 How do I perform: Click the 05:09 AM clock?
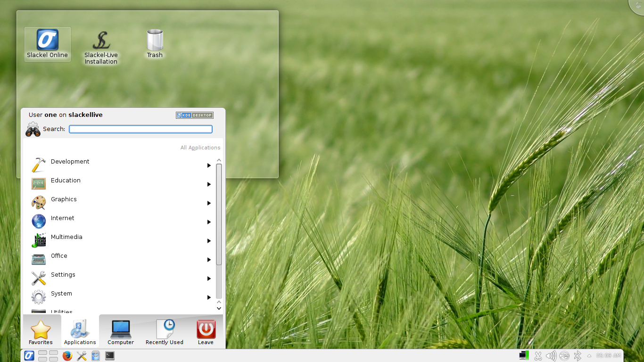click(608, 355)
